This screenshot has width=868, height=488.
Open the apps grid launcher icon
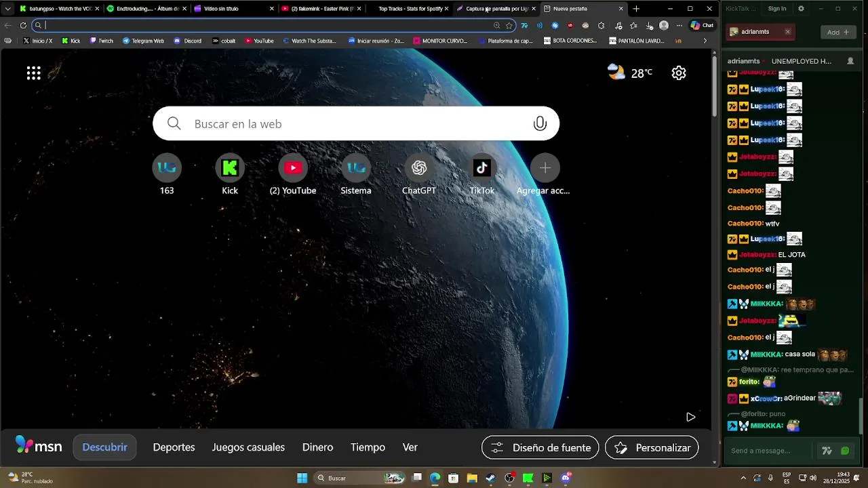(33, 73)
